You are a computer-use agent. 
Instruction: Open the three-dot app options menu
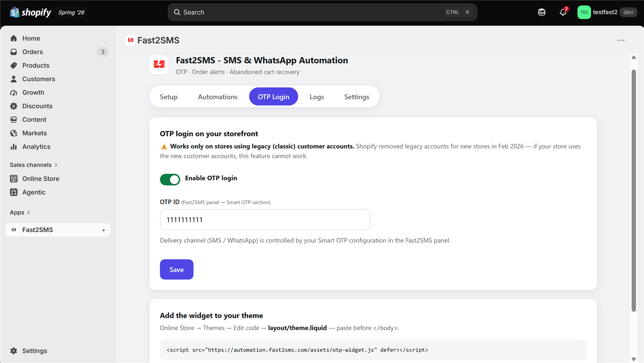[621, 40]
